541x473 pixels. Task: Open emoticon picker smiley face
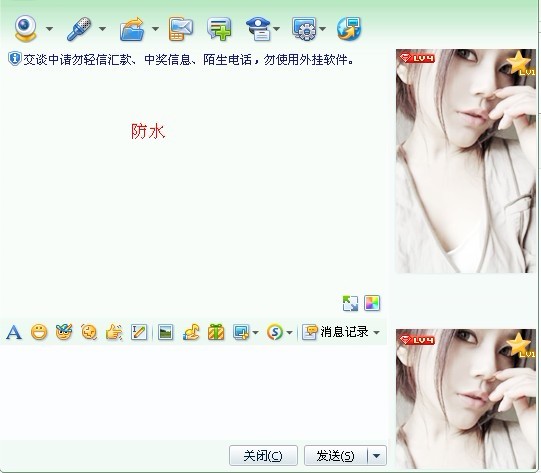point(39,333)
